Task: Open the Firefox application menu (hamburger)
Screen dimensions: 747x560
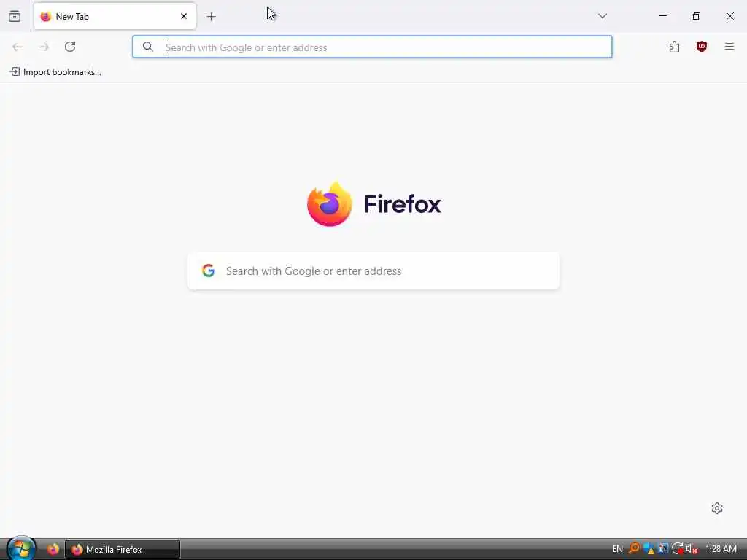Action: [729, 47]
